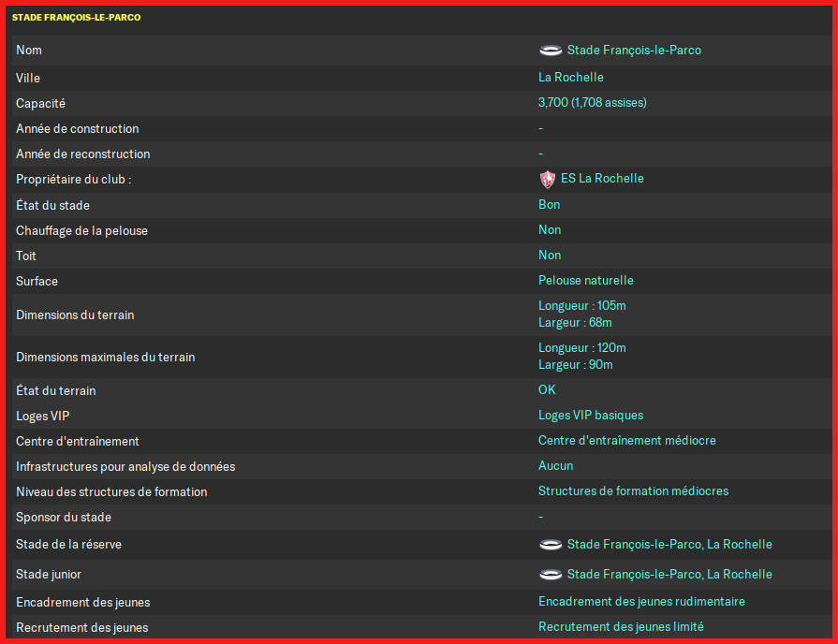Click the Niveau des structures de formation label
The width and height of the screenshot is (838, 644).
(x=111, y=492)
